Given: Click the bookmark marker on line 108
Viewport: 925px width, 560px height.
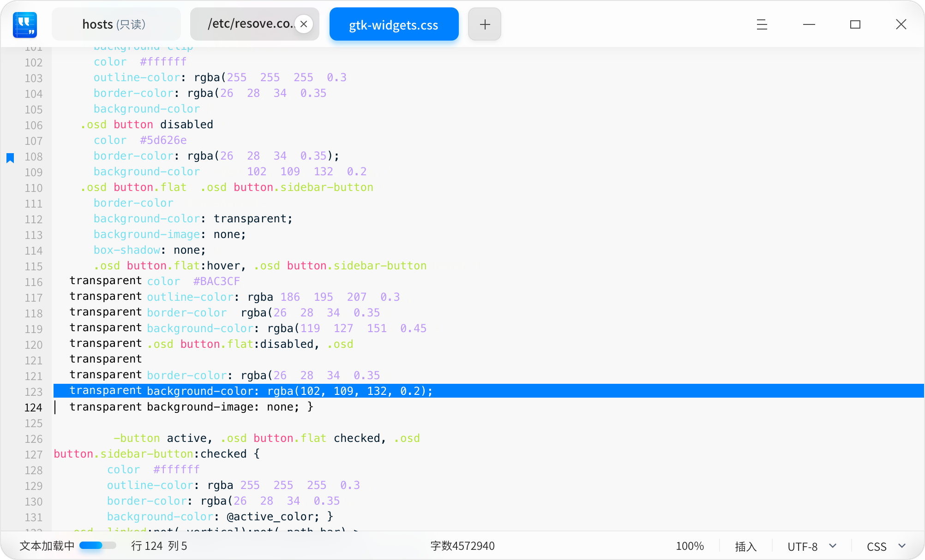Looking at the screenshot, I should 10,158.
